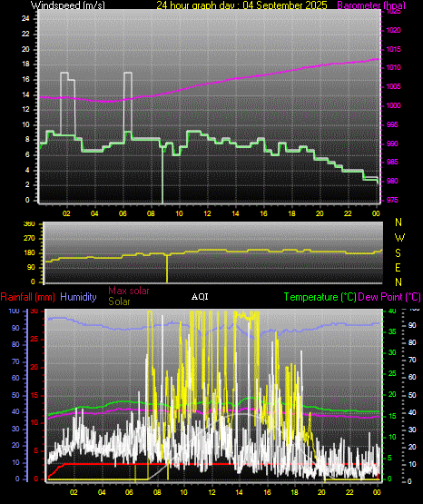The image size is (423, 504).
Task: Click the "360" degree label on wind direction axis
Action: 30,224
